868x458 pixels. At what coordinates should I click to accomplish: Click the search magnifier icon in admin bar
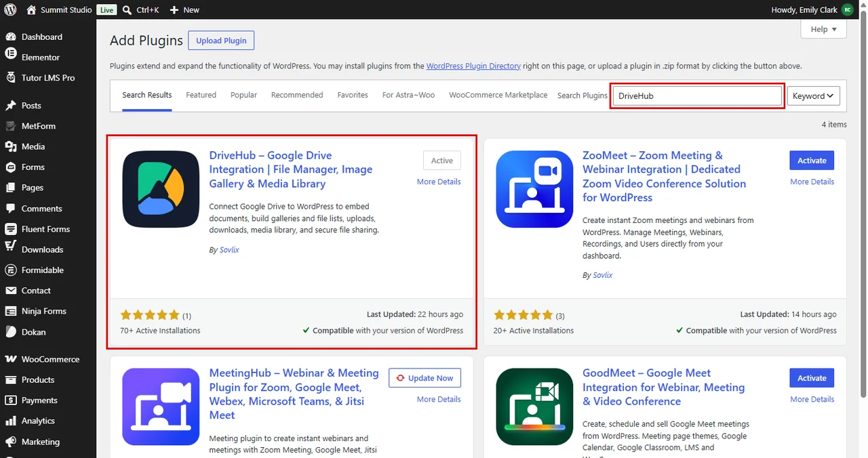point(127,10)
